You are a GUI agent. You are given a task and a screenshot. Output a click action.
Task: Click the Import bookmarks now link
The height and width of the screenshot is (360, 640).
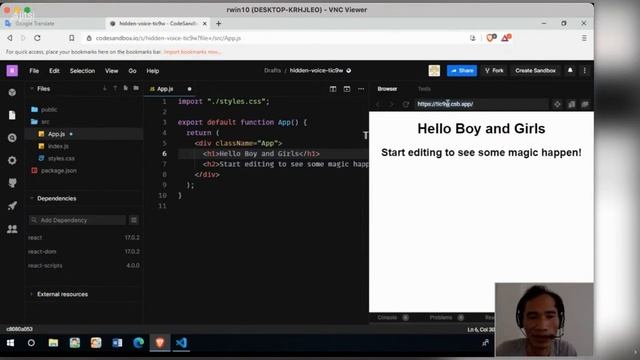point(192,52)
